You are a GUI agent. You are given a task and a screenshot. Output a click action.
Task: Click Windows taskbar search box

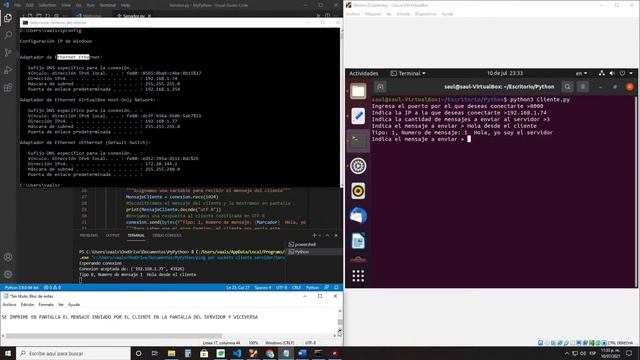coord(73,353)
